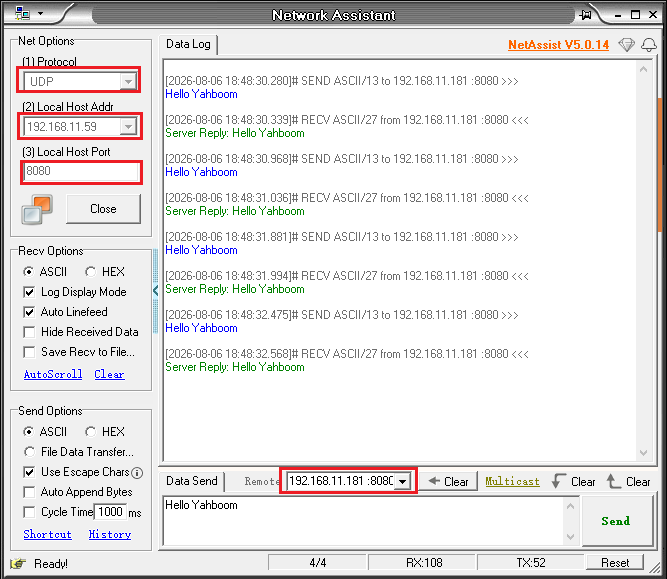Click the send box scroll up arrow
The width and height of the screenshot is (667, 579).
point(571,506)
